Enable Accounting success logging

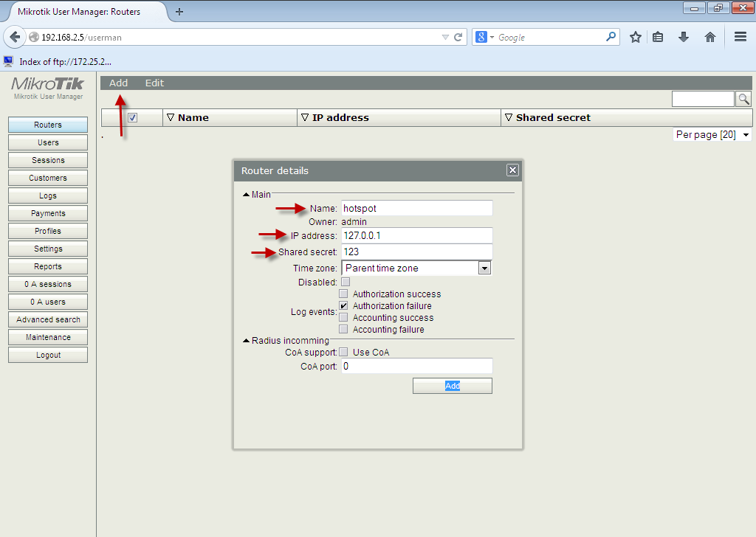(x=343, y=317)
